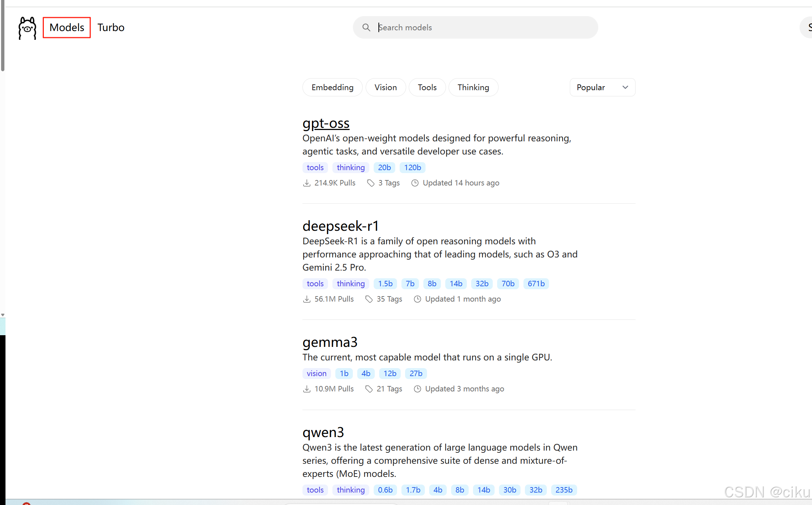
Task: Click the deepseek-r1 updated clock icon
Action: coord(418,299)
